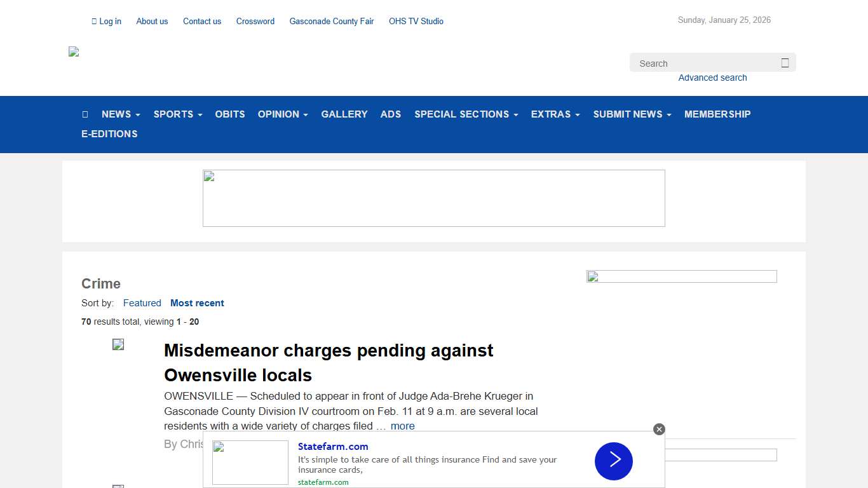Open the E-Editions page
Image resolution: width=868 pixels, height=488 pixels.
pos(109,134)
